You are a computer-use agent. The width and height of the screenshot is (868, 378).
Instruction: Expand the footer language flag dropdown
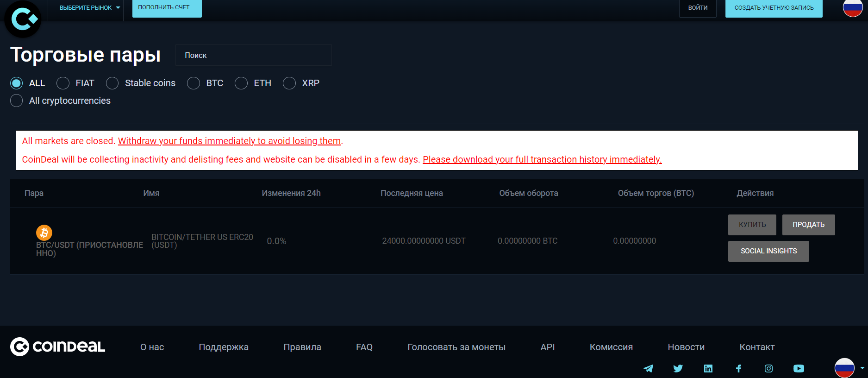click(849, 368)
